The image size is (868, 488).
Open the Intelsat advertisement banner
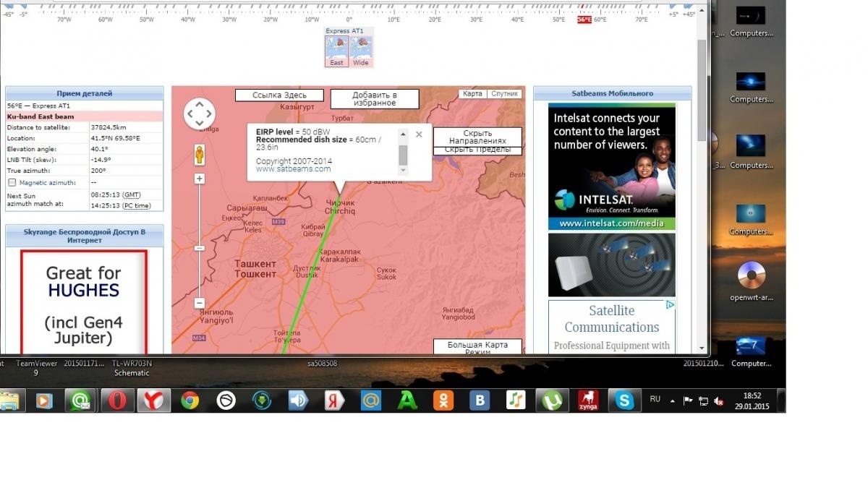click(612, 166)
